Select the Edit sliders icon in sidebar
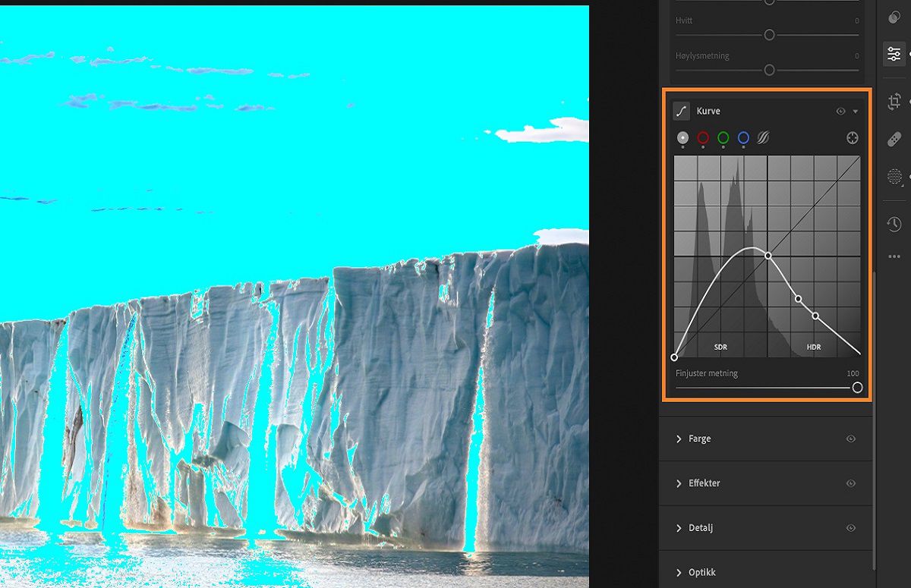 pyautogui.click(x=894, y=53)
